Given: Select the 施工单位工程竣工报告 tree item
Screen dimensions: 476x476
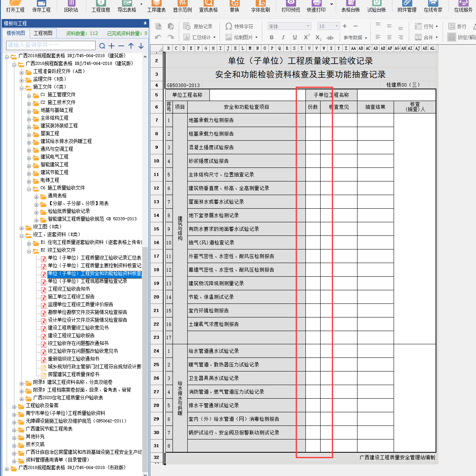Looking at the screenshot, I should [71, 297].
